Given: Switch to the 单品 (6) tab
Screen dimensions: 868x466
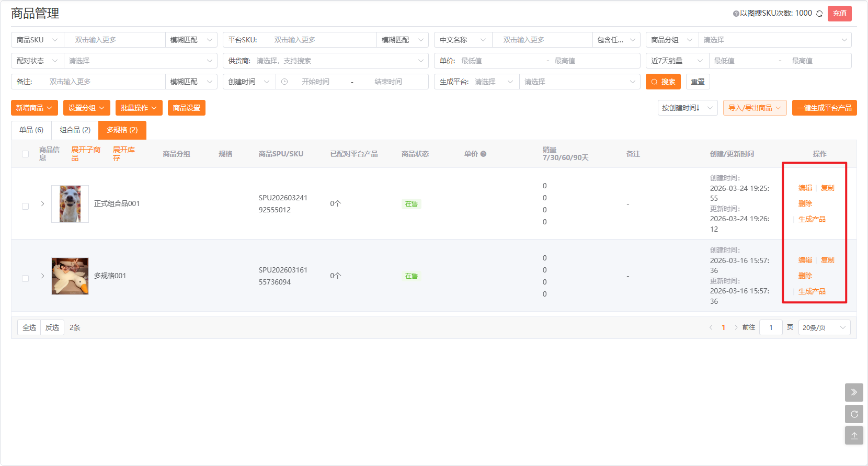Looking at the screenshot, I should pos(31,130).
